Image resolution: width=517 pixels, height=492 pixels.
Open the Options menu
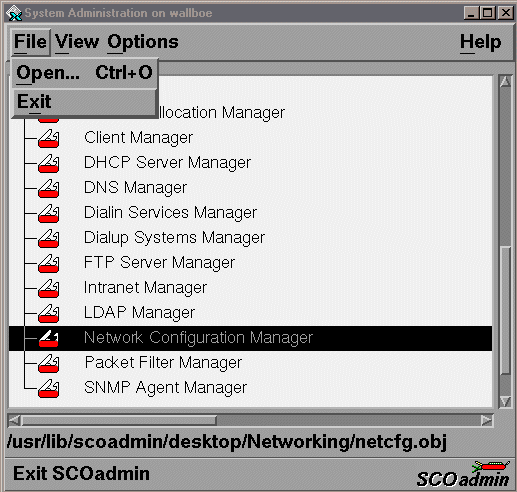coord(143,42)
